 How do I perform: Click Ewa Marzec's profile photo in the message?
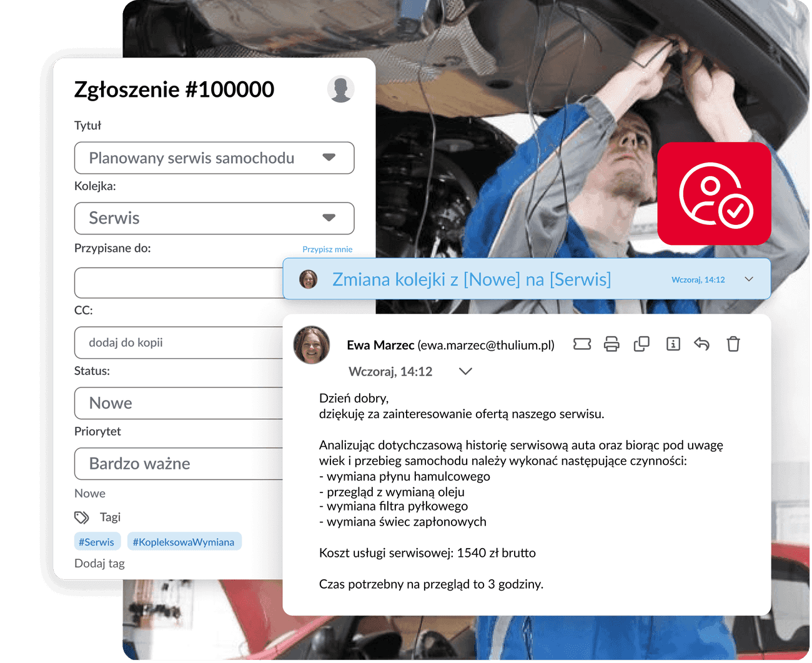(312, 345)
